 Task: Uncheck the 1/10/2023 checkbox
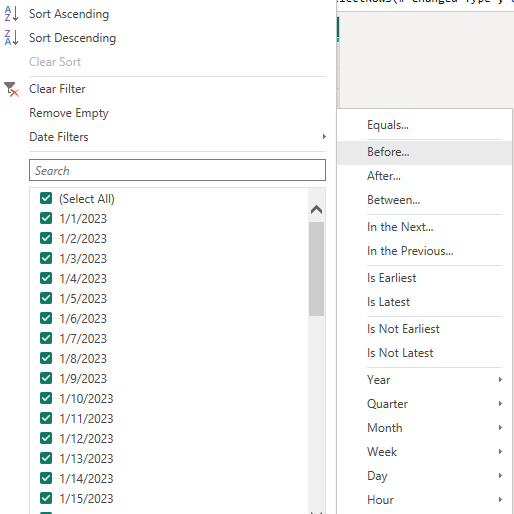click(x=46, y=398)
